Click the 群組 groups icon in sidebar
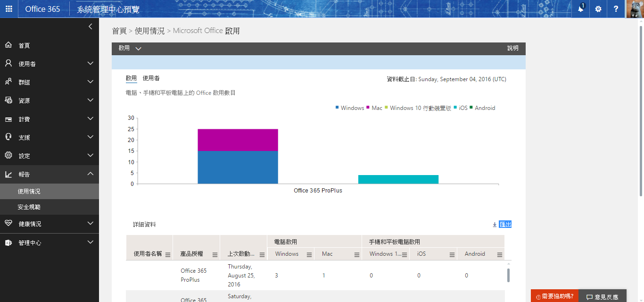The image size is (644, 302). (8, 82)
